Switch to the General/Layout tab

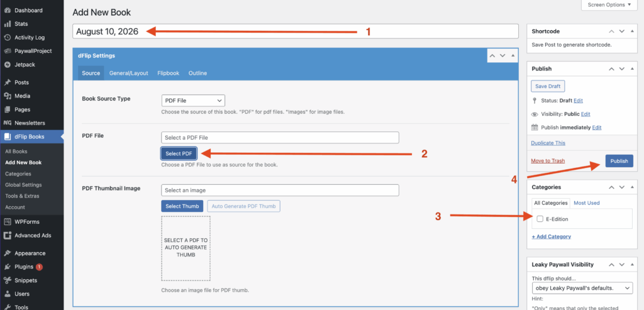pyautogui.click(x=128, y=73)
